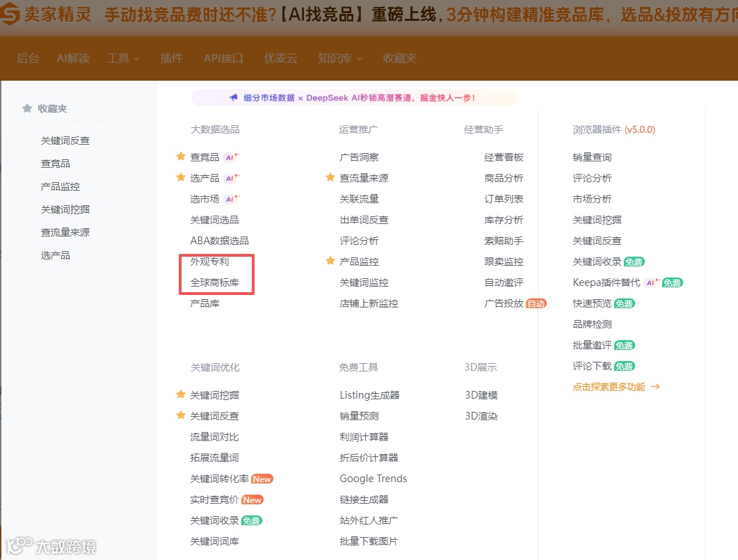Click the AI badge beside 选市场
This screenshot has width=738, height=560.
click(231, 199)
